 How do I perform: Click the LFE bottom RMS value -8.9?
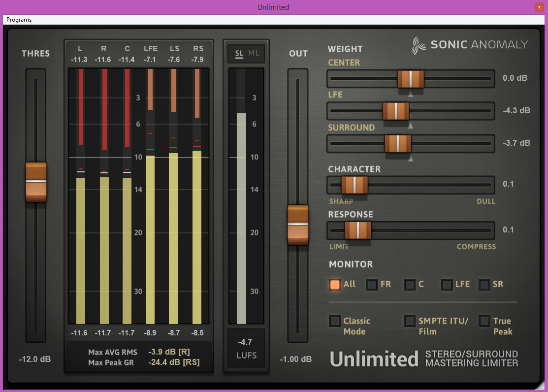(x=150, y=333)
